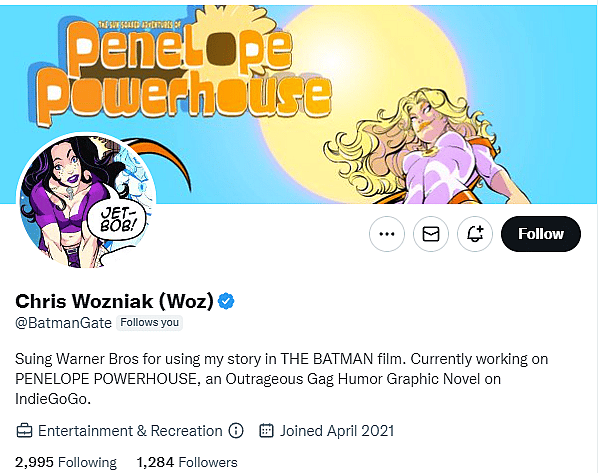
Task: Click the blue verified badge
Action: [226, 301]
